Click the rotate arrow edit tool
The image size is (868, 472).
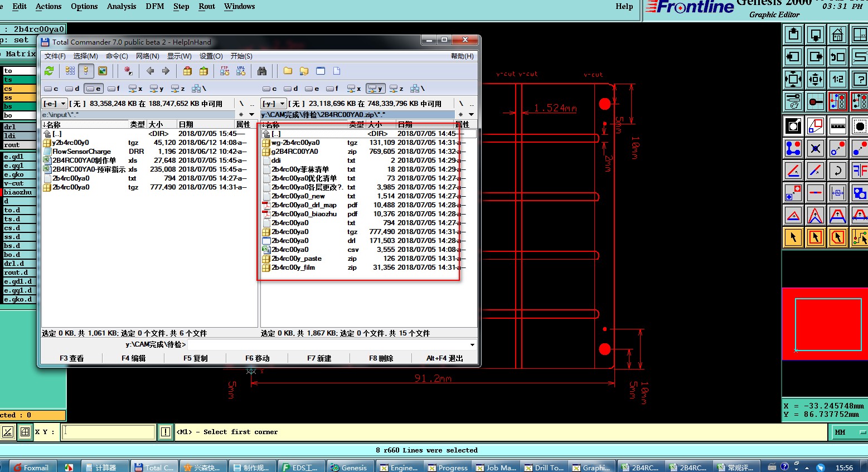tap(837, 171)
